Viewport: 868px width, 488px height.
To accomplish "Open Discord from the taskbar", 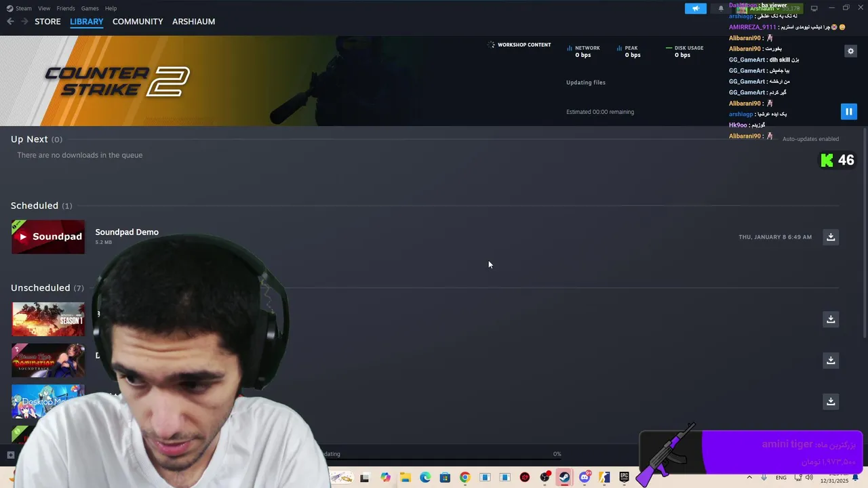I will pos(585,478).
